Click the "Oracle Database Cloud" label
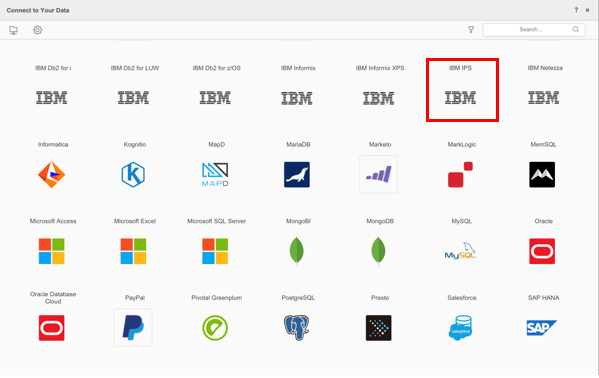Screen dimensions: 599x378 pyautogui.click(x=53, y=297)
